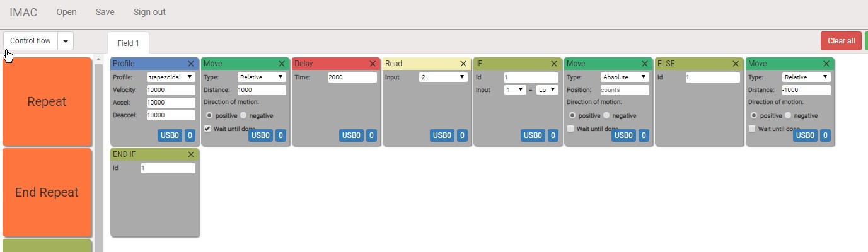Delete the IF block via its X icon
Viewport: 868px width, 252px height.
554,64
